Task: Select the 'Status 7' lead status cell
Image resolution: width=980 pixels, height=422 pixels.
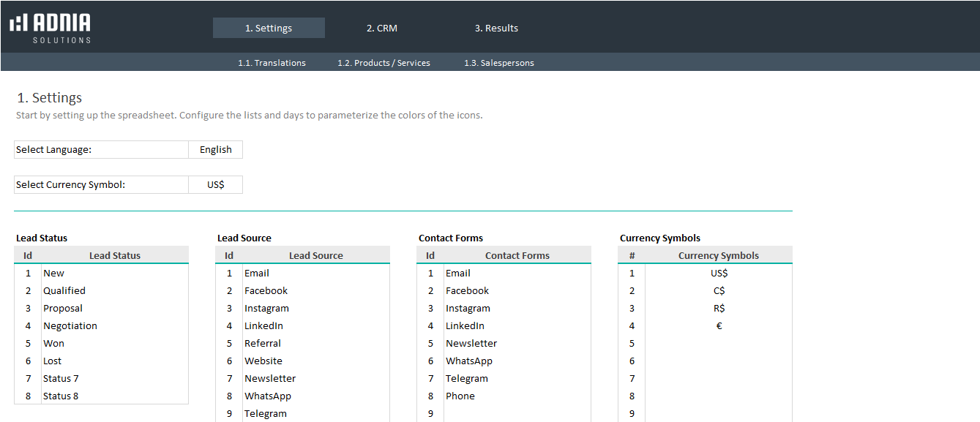Action: tap(114, 379)
